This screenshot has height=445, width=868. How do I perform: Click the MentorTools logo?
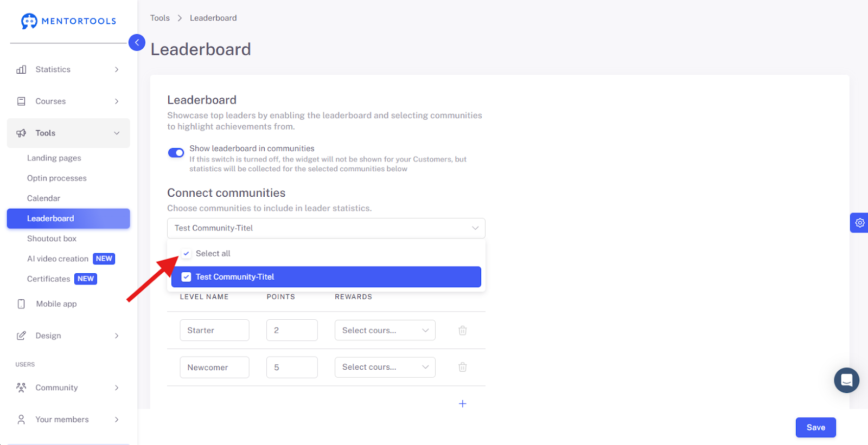coord(68,21)
